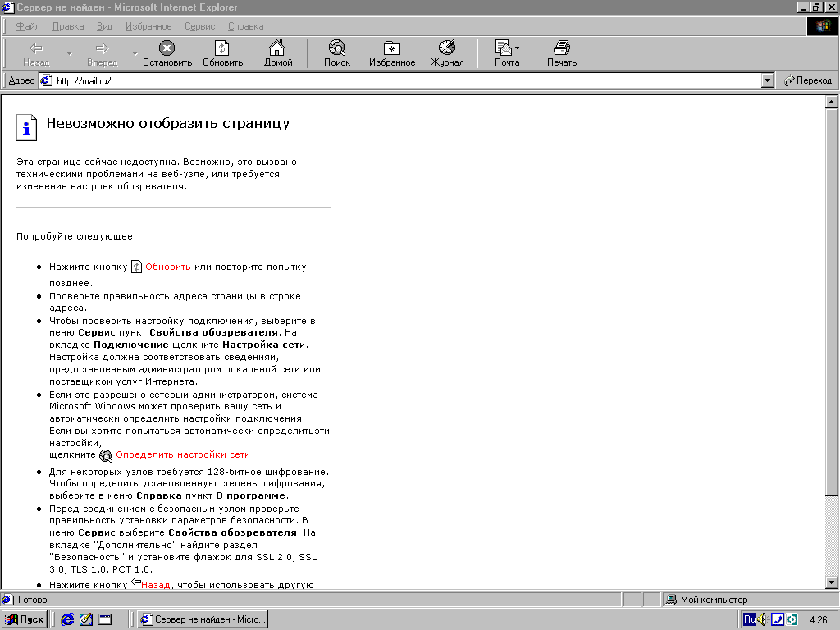
Task: Click the page icon in the address bar
Action: click(47, 81)
